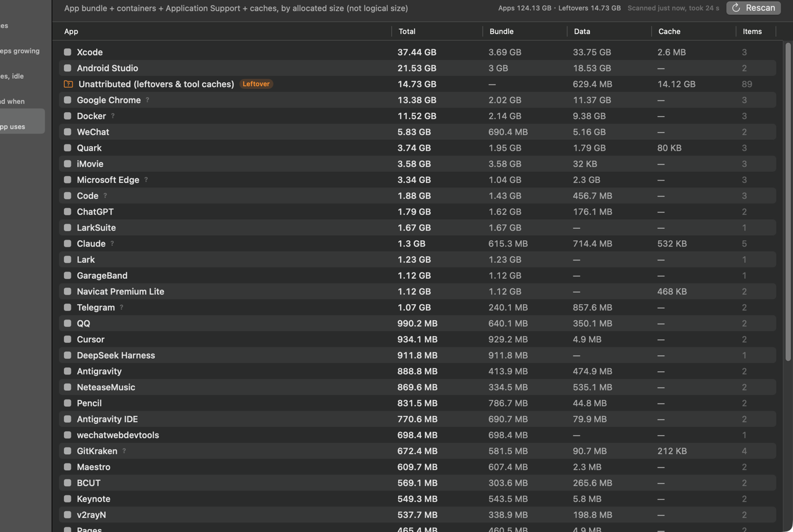Select the Maestro row name
Image resolution: width=793 pixels, height=532 pixels.
[93, 467]
